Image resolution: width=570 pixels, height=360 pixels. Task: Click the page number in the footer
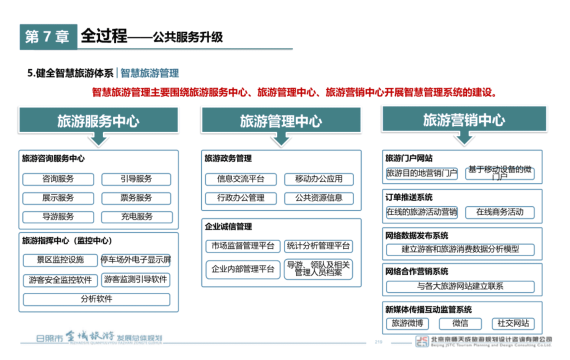click(378, 342)
